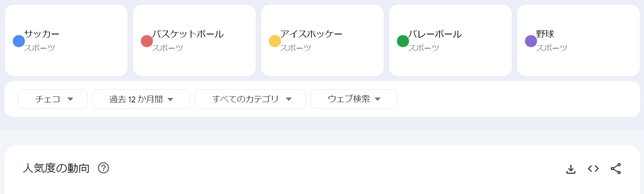The height and width of the screenshot is (194, 644).
Task: Open the help icon beside 人気度の動向
Action: (x=103, y=168)
